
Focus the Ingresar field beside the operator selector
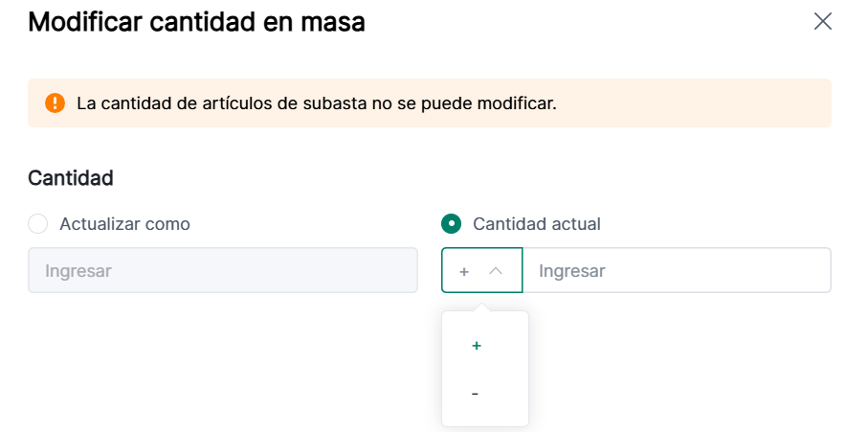[676, 271]
